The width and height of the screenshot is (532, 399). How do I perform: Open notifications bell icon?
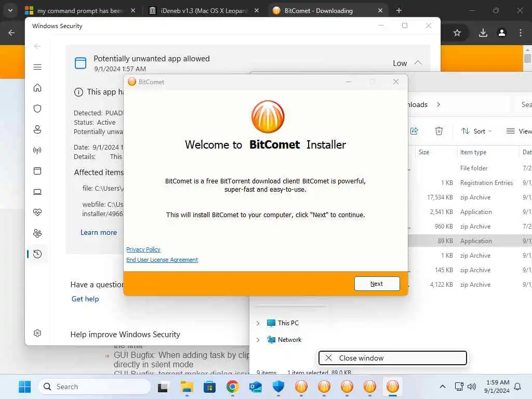click(x=517, y=387)
